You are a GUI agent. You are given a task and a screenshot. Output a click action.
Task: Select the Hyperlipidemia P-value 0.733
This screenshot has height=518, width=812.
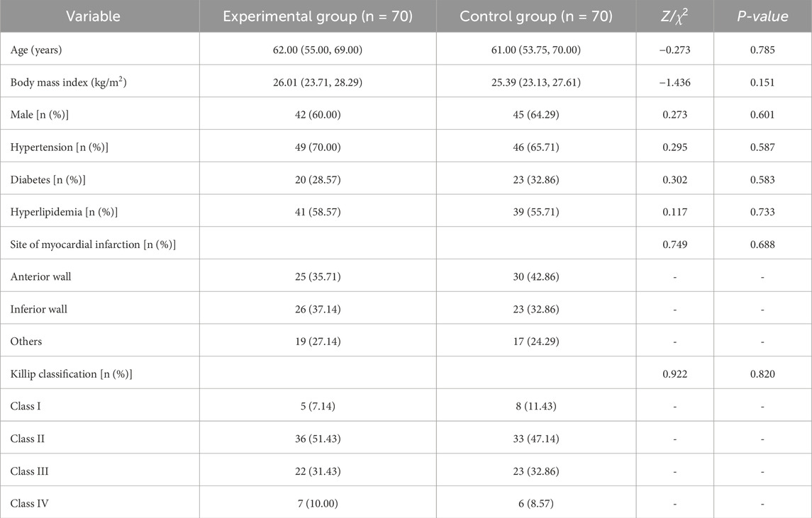coord(762,212)
